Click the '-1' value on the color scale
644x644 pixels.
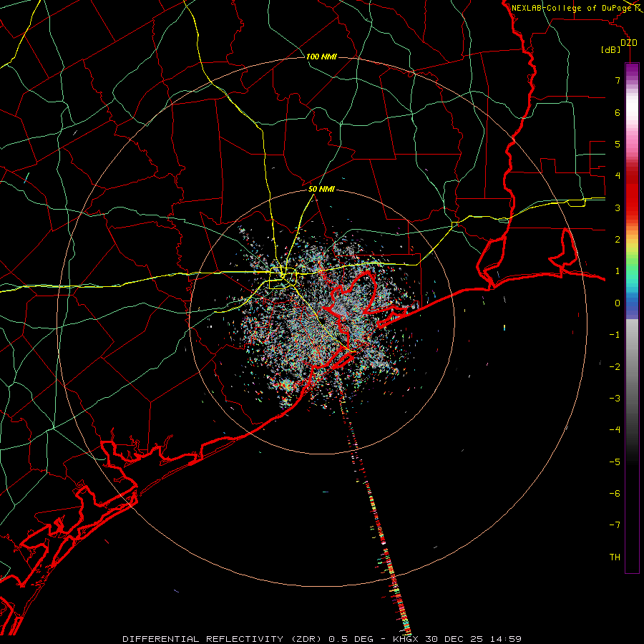click(x=615, y=335)
